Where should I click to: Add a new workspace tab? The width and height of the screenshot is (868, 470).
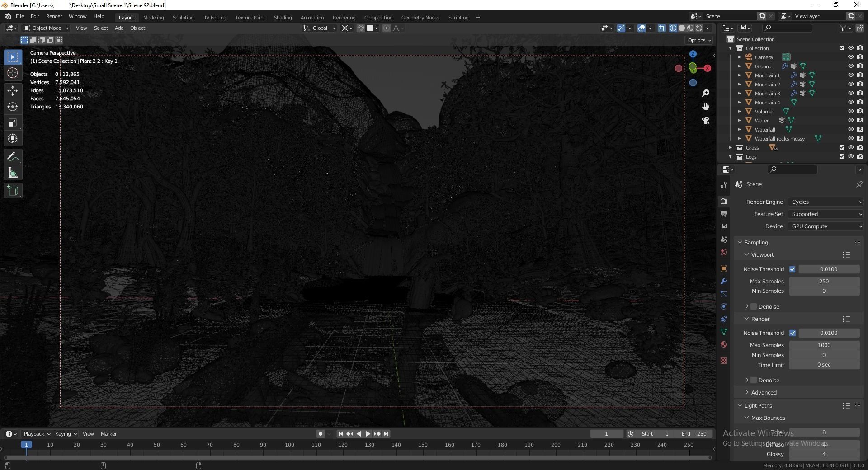478,18
